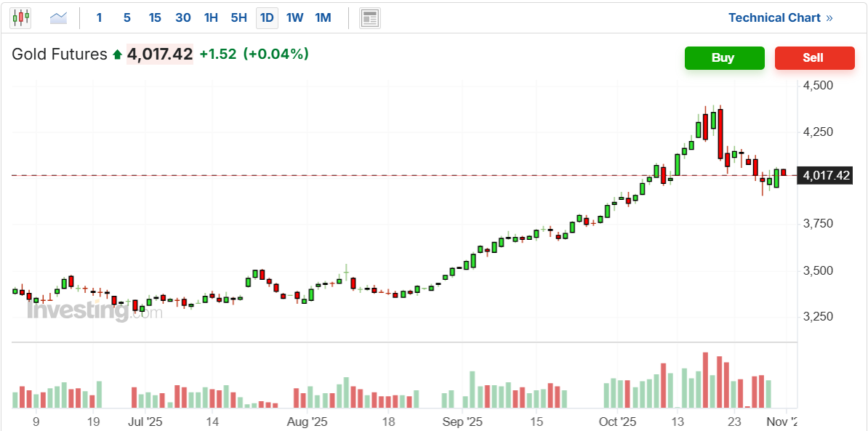Switch to the area chart type icon
Viewport: 868px width, 431px height.
pyautogui.click(x=58, y=17)
